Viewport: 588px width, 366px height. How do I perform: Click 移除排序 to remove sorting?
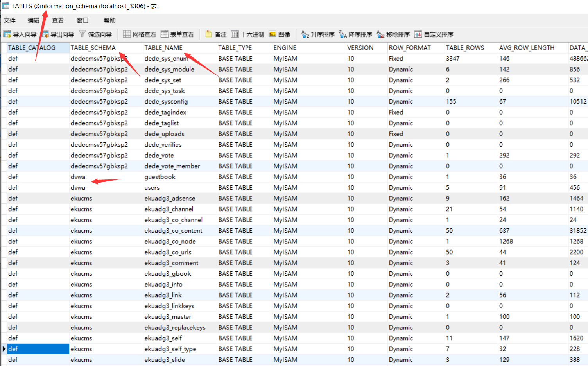pos(393,34)
